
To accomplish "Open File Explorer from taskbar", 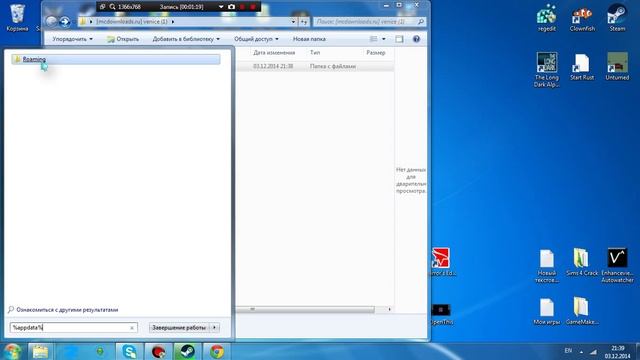I will click(40, 351).
